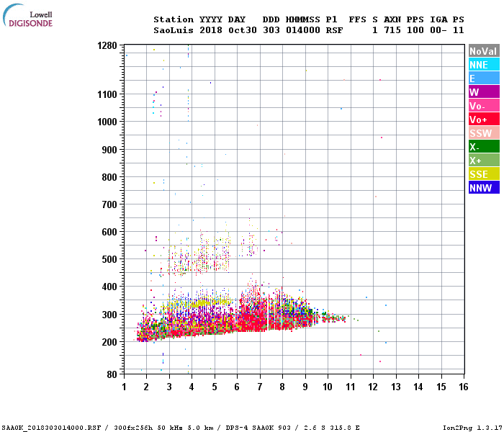Image resolution: width=504 pixels, height=432 pixels.
Task: Select the SSE yellow legend swatch
Action: pos(484,174)
